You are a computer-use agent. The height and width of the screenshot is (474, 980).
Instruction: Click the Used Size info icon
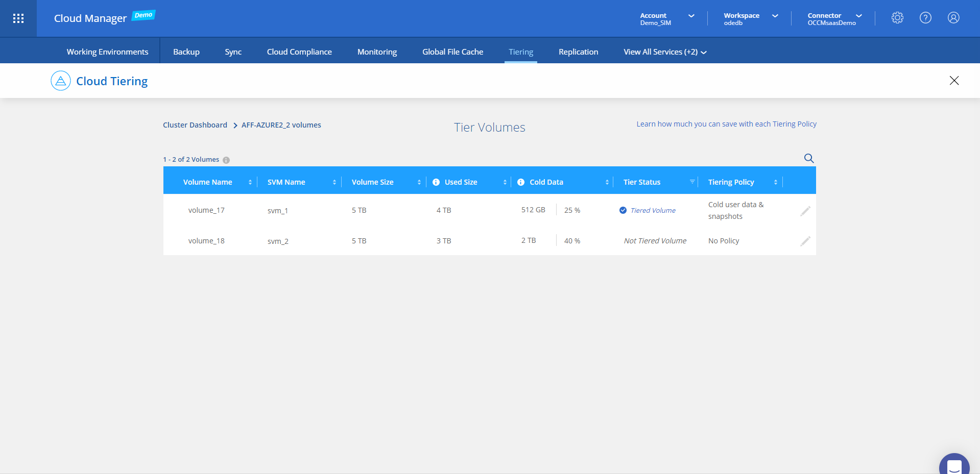436,182
